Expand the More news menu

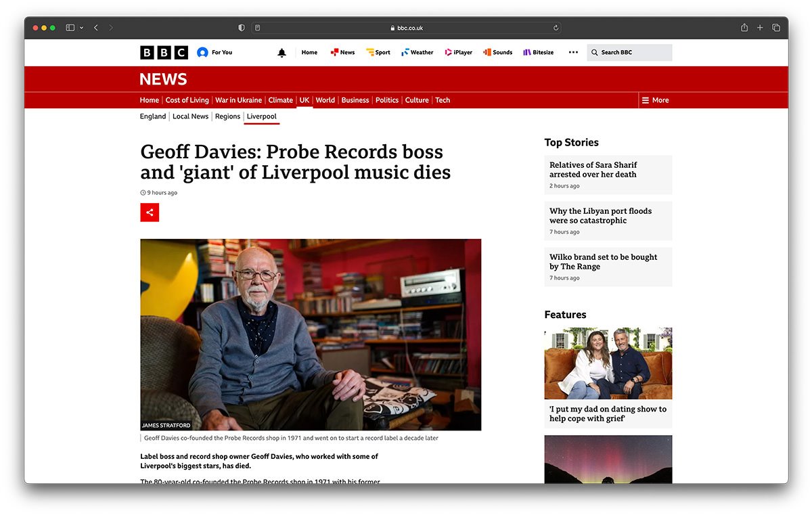[x=655, y=100]
